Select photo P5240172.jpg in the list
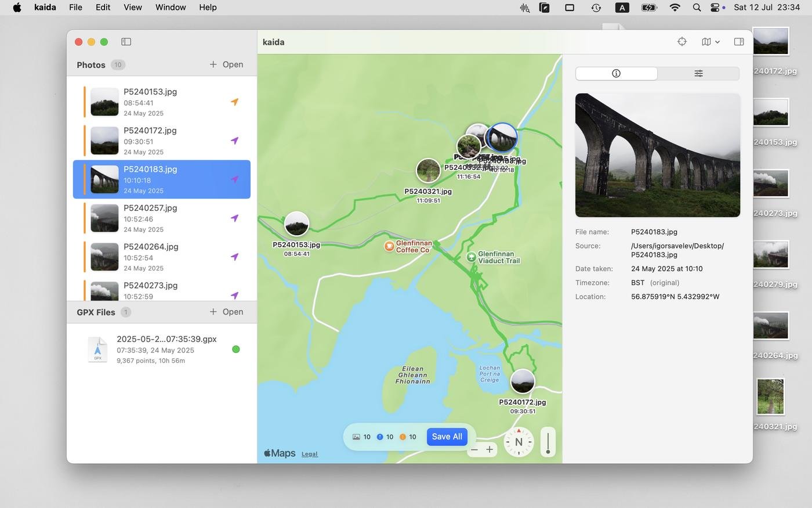 point(162,140)
